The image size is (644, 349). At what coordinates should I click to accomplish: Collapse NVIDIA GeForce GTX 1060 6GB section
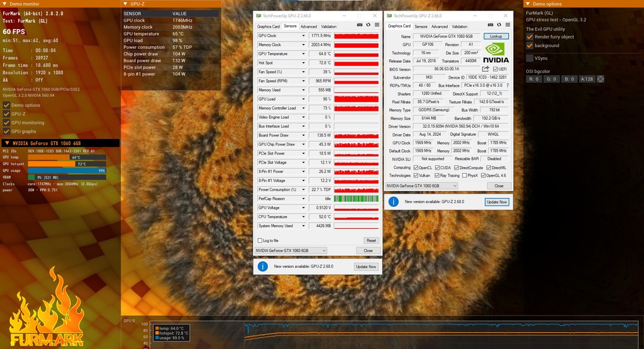(7, 143)
